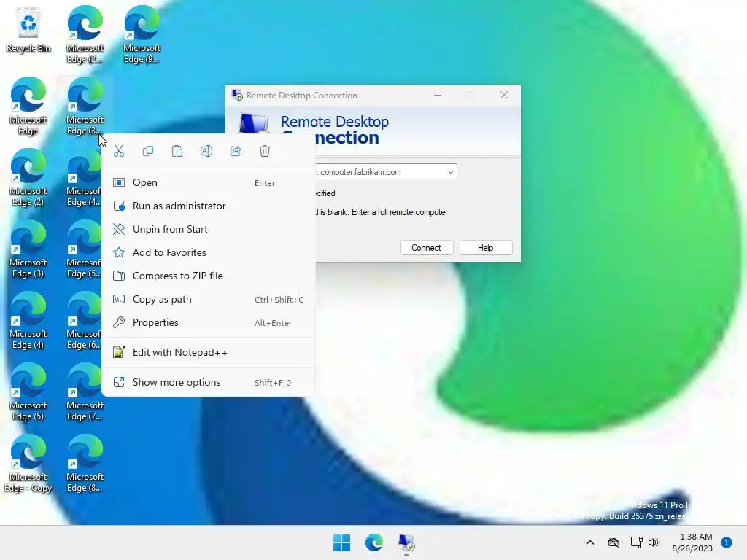Open the notification badge in taskbar
This screenshot has height=560, width=747.
pyautogui.click(x=727, y=542)
